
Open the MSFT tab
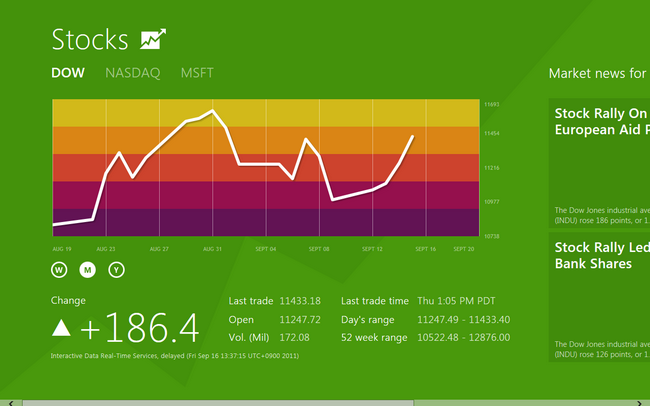(x=197, y=73)
